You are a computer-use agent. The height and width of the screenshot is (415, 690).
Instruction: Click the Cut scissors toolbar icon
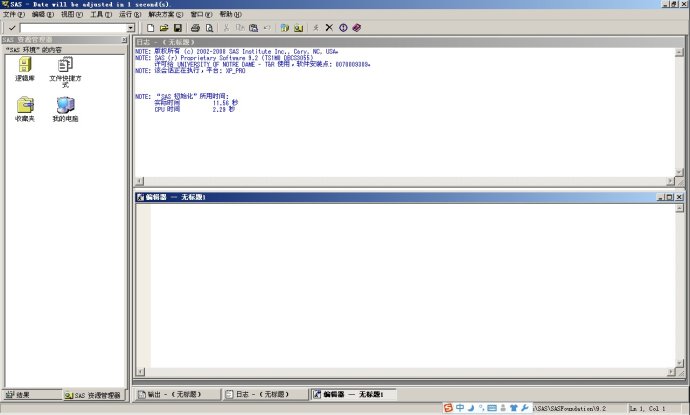[226, 28]
